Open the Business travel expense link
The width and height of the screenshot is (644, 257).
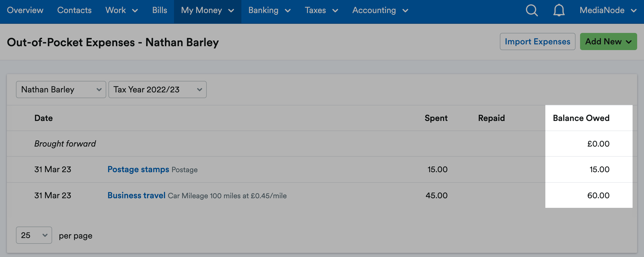[137, 195]
